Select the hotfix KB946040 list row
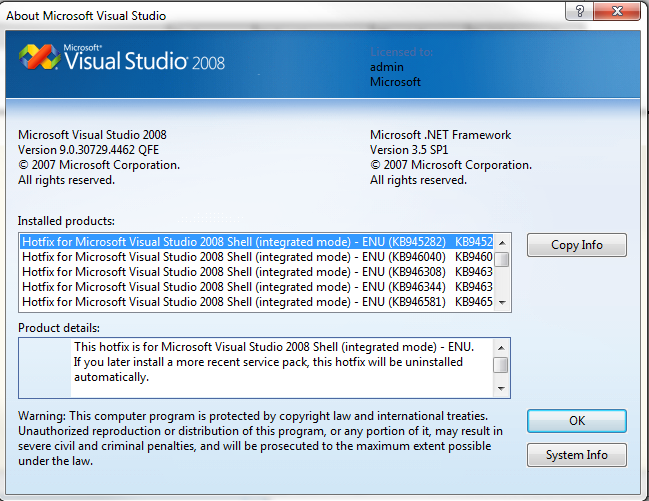 click(257, 257)
